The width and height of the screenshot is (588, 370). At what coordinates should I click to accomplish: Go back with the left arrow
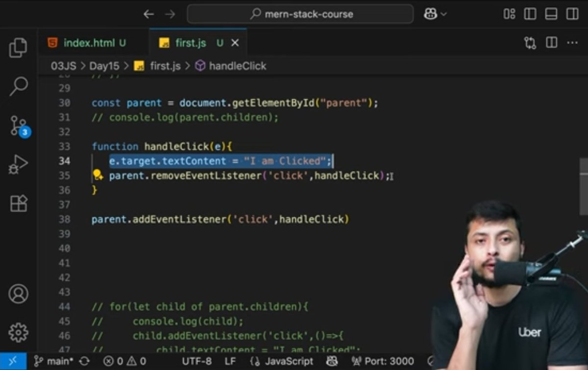point(148,14)
